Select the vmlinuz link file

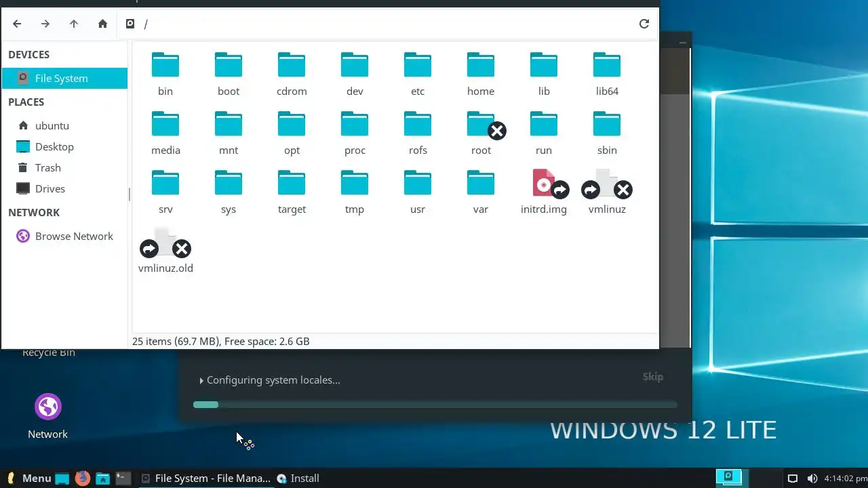(x=607, y=192)
